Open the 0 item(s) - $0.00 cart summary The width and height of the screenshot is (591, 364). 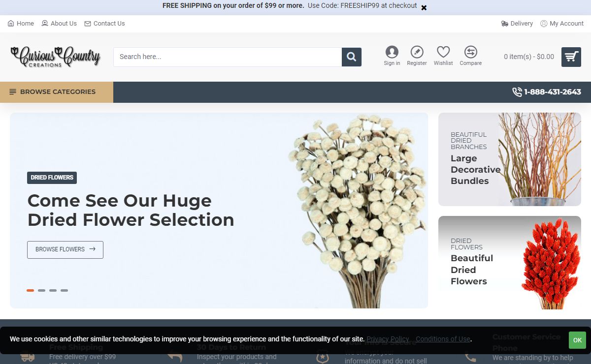[x=529, y=57]
